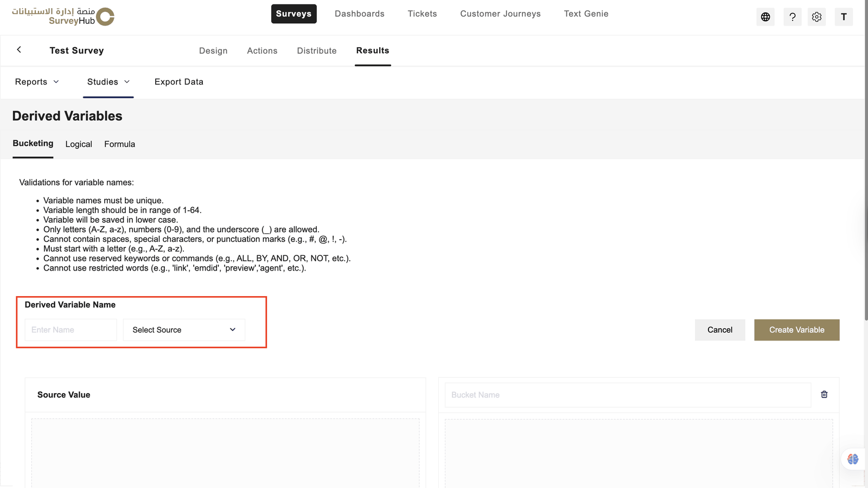Go back using the left arrow icon
The image size is (868, 488).
click(x=19, y=49)
